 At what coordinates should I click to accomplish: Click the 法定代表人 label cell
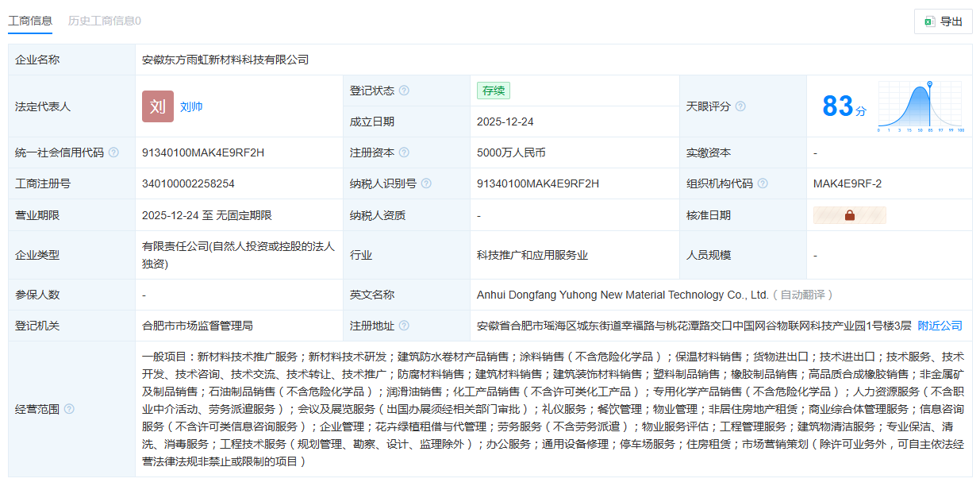point(71,106)
